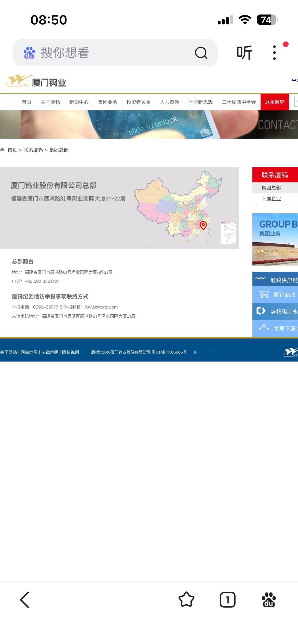Tap the cellular signal bars
Screen dimensions: 298x644
click(225, 20)
